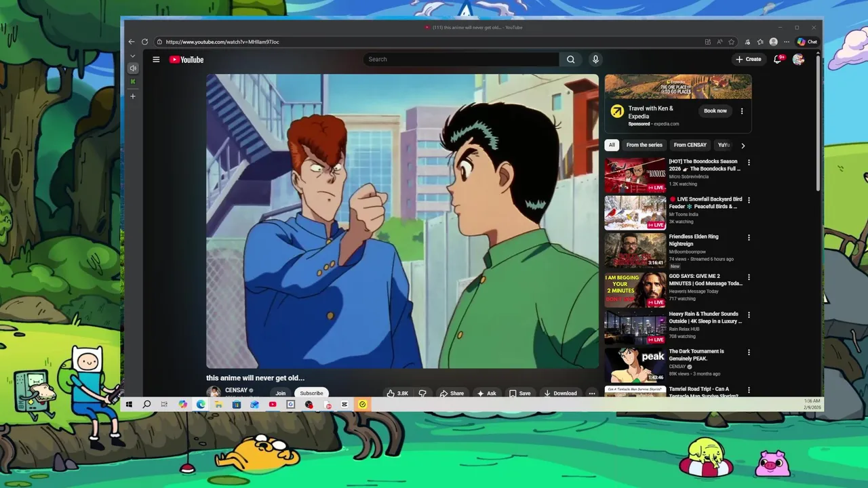Open Task View on the taskbar
This screenshot has width=868, height=488.
click(x=164, y=405)
